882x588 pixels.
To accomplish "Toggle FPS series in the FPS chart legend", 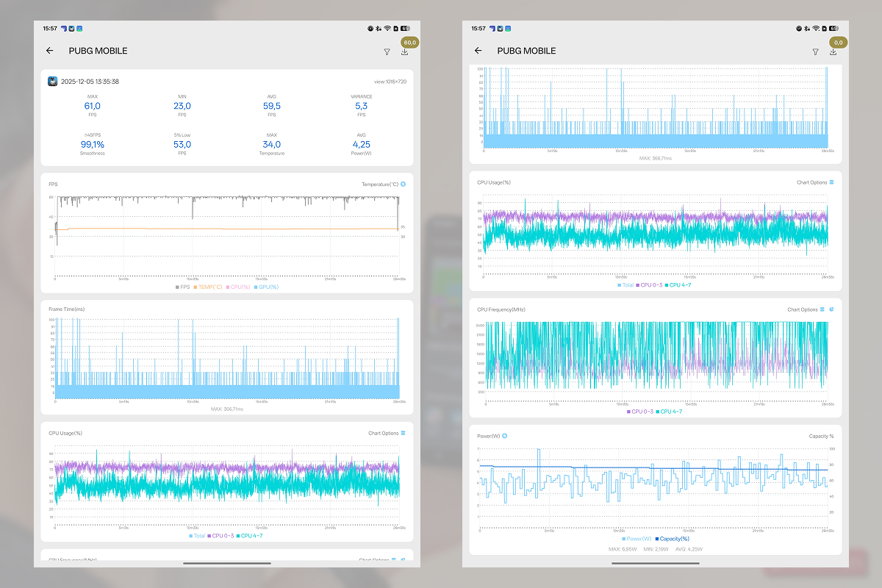I will [x=181, y=287].
